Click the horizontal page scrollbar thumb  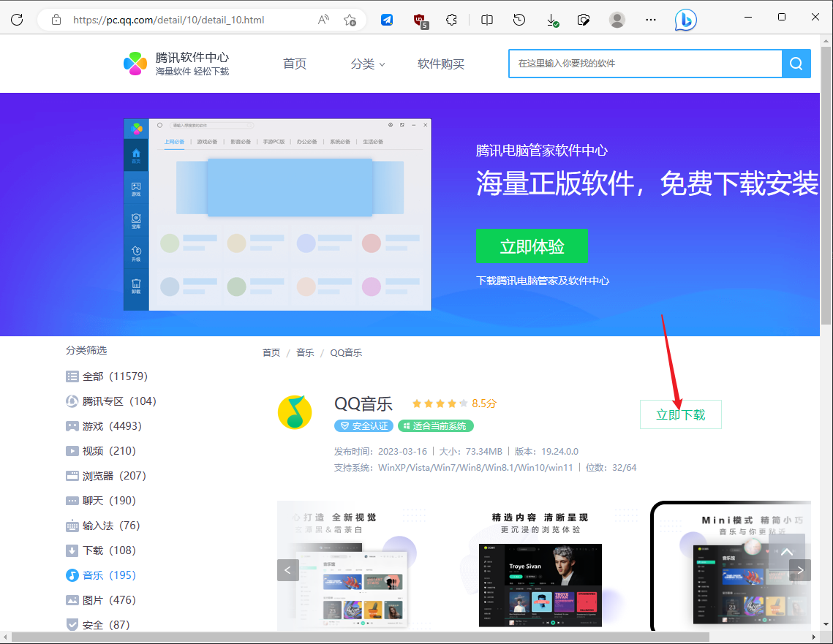point(361,637)
